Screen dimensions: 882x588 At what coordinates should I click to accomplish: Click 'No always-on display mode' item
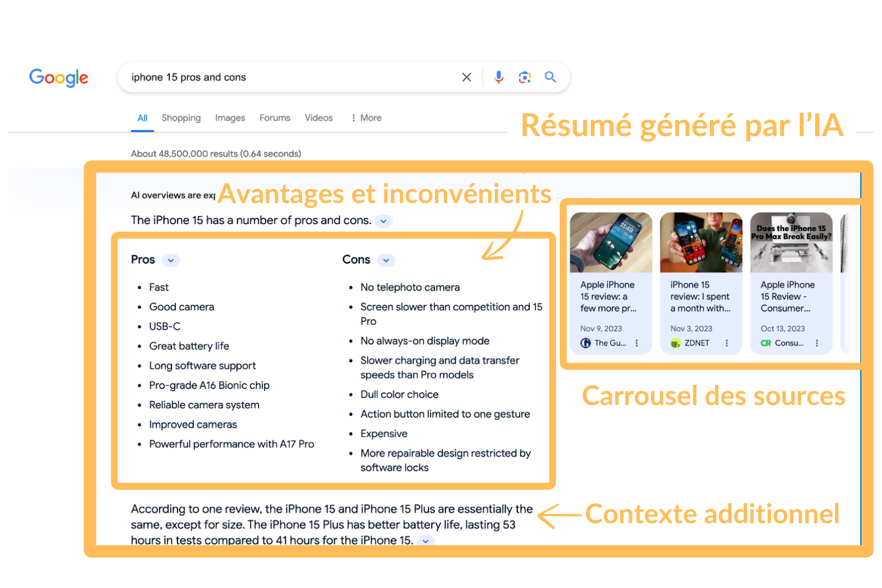click(425, 341)
